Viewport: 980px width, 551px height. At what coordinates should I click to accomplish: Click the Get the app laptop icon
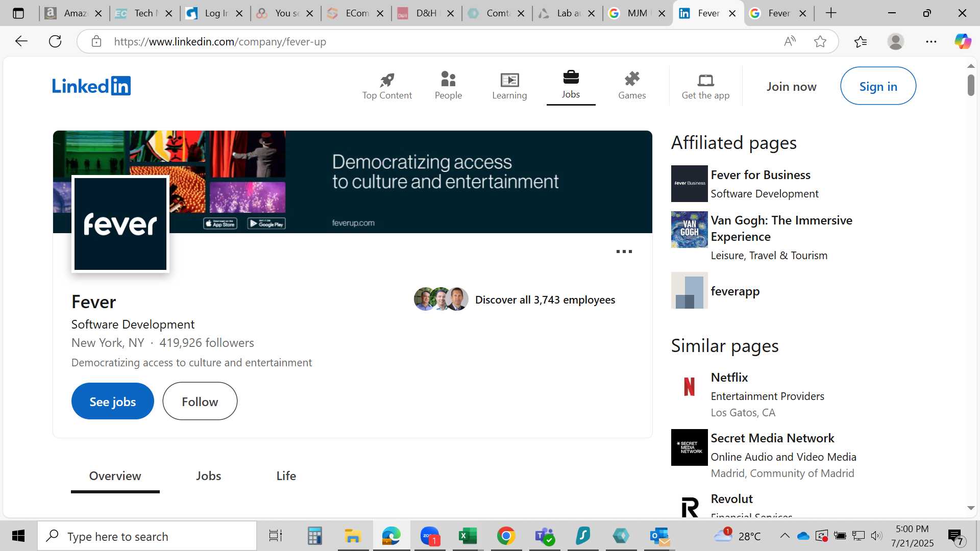tap(705, 80)
